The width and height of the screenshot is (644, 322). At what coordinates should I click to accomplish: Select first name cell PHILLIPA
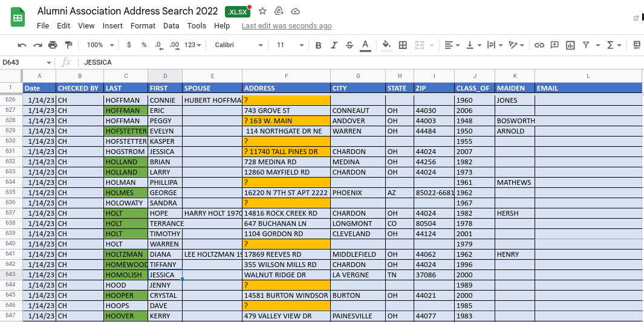pyautogui.click(x=165, y=182)
